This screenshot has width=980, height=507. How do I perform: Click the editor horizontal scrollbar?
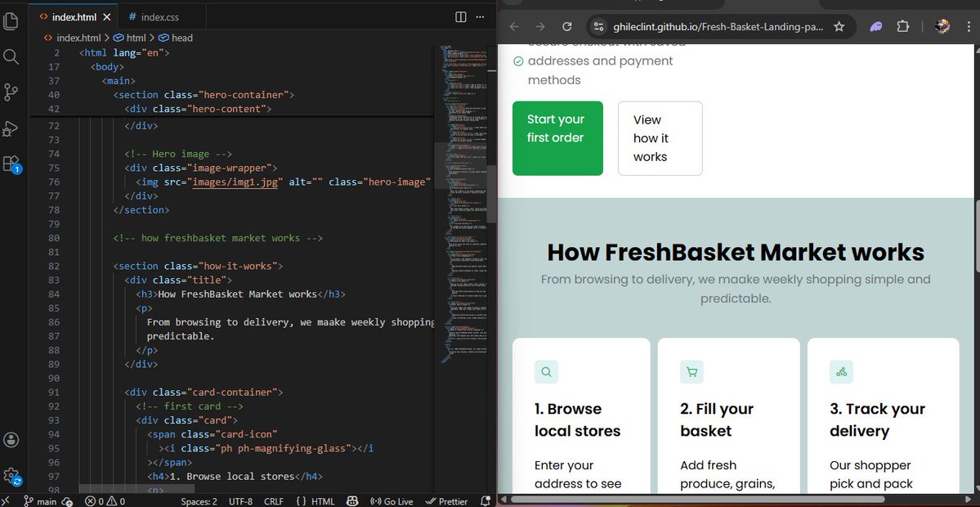137,489
